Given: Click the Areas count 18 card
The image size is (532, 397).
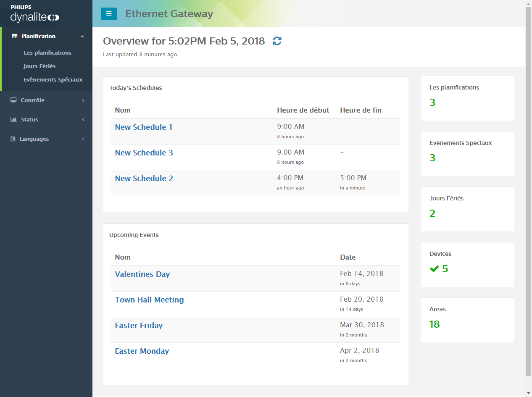Looking at the screenshot, I should 467,320.
